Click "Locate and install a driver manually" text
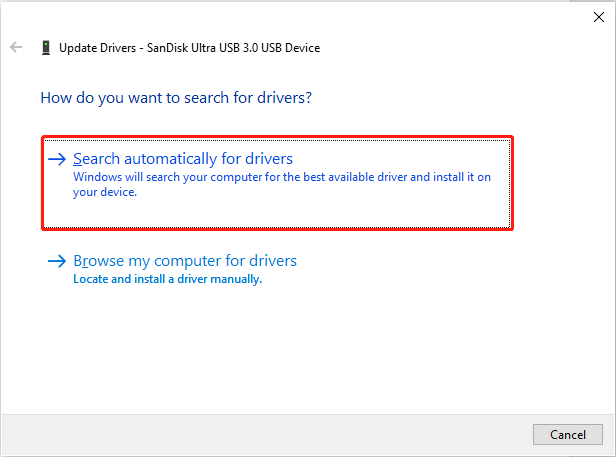The height and width of the screenshot is (457, 616). pyautogui.click(x=167, y=279)
